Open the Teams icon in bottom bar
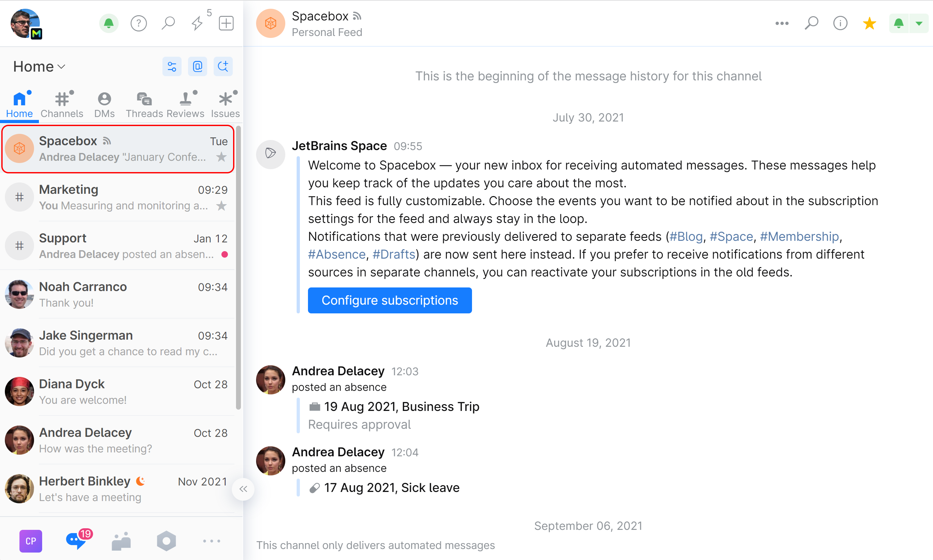 [121, 541]
